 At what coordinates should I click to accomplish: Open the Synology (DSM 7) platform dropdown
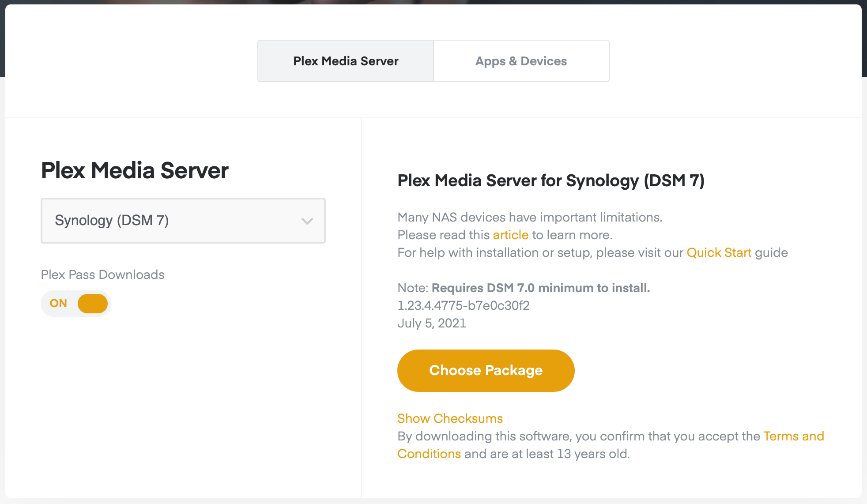click(183, 221)
